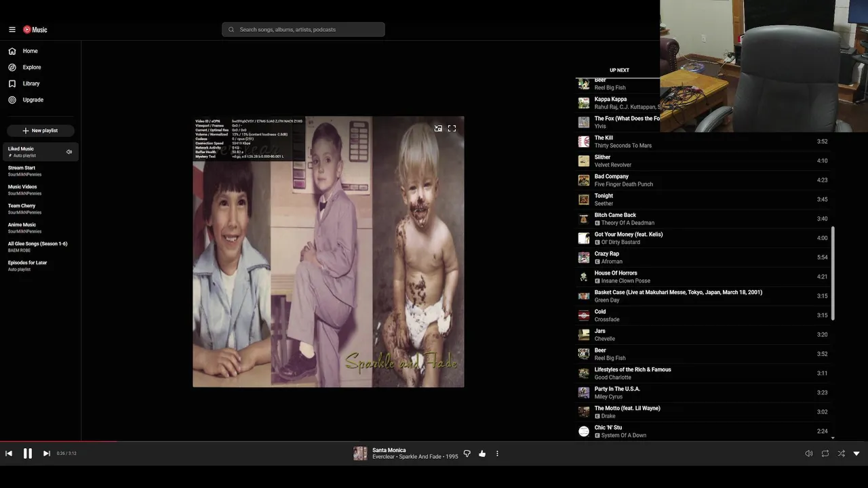Select Tonight by Seether
Viewport: 868px width, 488px height.
click(703, 199)
